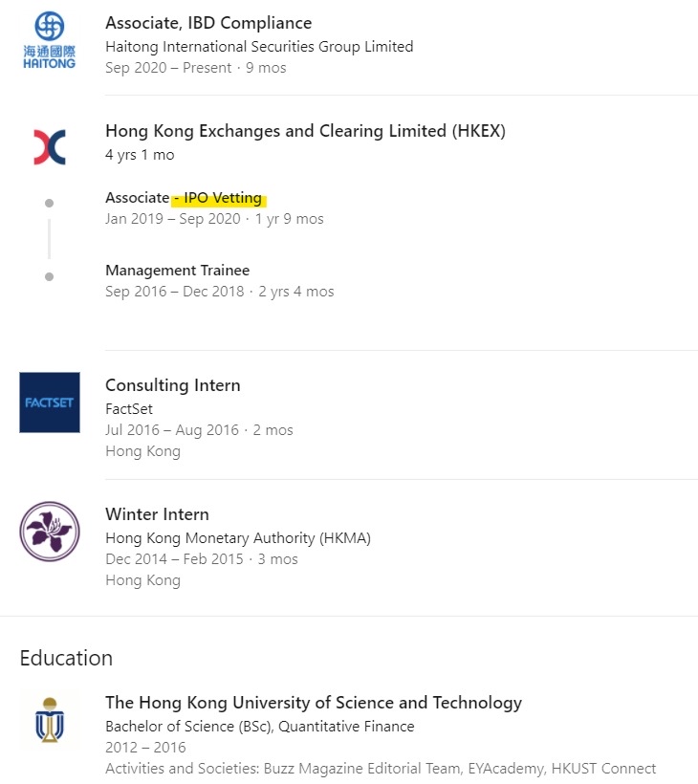The image size is (698, 784).
Task: Click the Activities and Societies text line
Action: pyautogui.click(x=381, y=768)
